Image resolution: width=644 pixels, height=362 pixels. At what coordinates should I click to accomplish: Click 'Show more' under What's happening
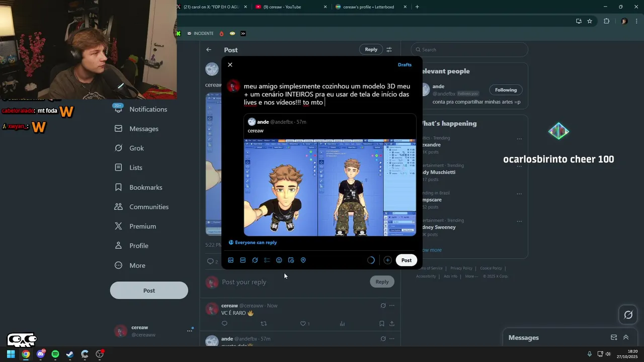(432, 250)
